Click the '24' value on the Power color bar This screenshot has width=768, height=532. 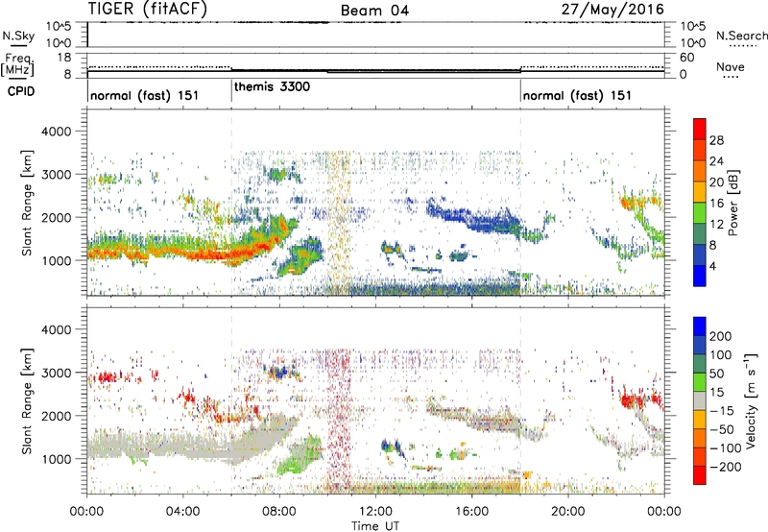click(716, 161)
